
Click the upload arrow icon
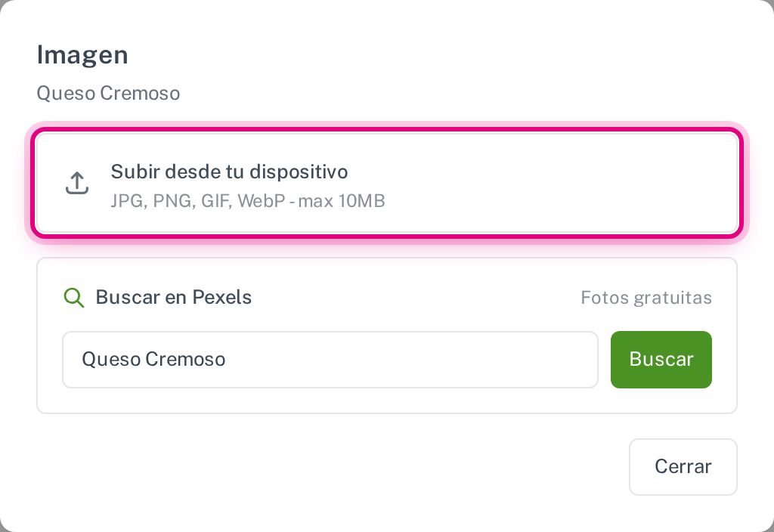[x=77, y=183]
